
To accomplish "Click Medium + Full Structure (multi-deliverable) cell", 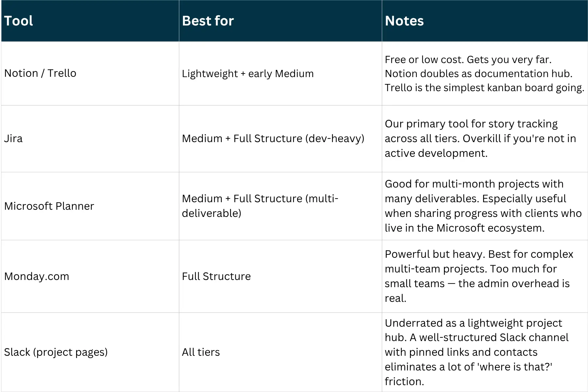I will pyautogui.click(x=280, y=206).
